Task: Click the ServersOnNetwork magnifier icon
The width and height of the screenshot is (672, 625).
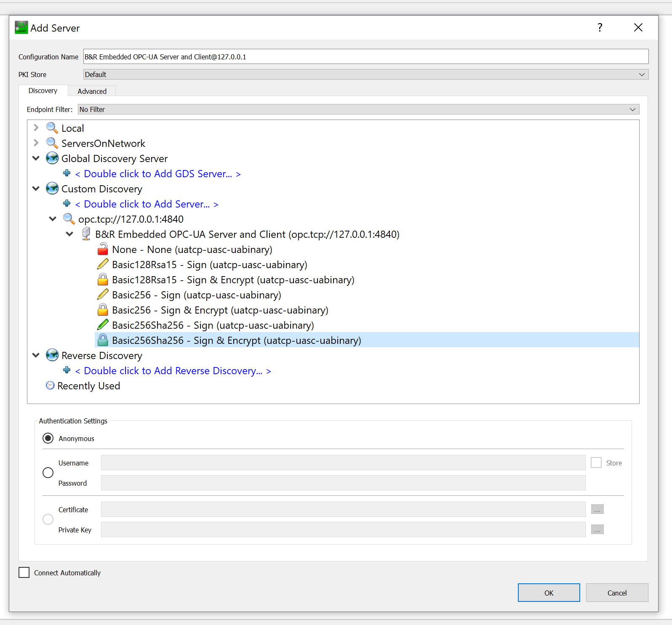Action: (52, 143)
